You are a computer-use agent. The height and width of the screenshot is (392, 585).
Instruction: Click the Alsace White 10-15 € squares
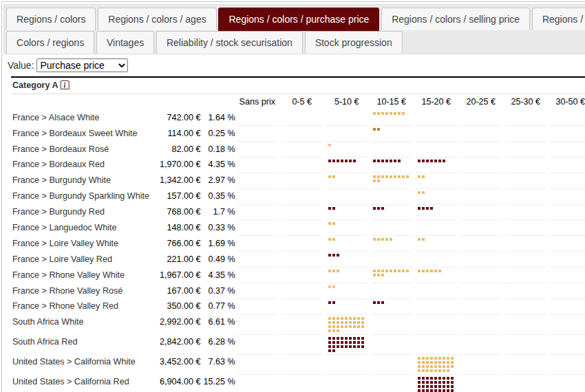pyautogui.click(x=388, y=113)
